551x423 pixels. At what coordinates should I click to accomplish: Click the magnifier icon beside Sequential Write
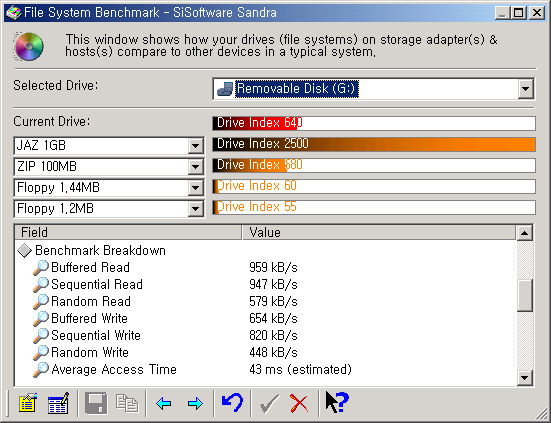click(x=41, y=336)
